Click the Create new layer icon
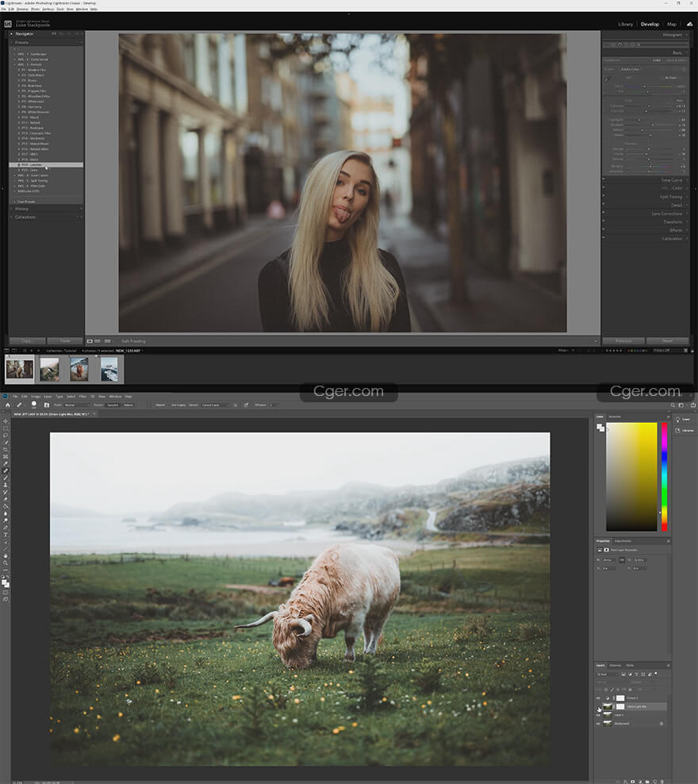 coord(655,782)
